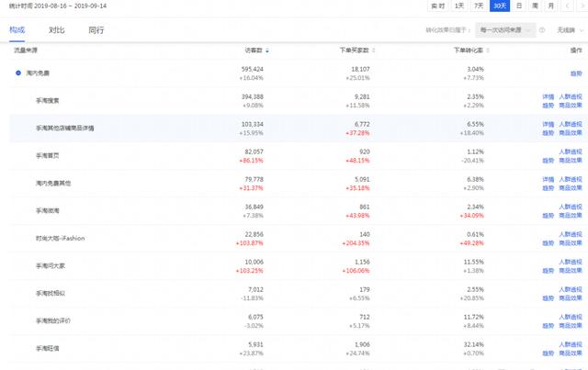Select the 7天 time range
The image size is (588, 370).
tap(480, 6)
